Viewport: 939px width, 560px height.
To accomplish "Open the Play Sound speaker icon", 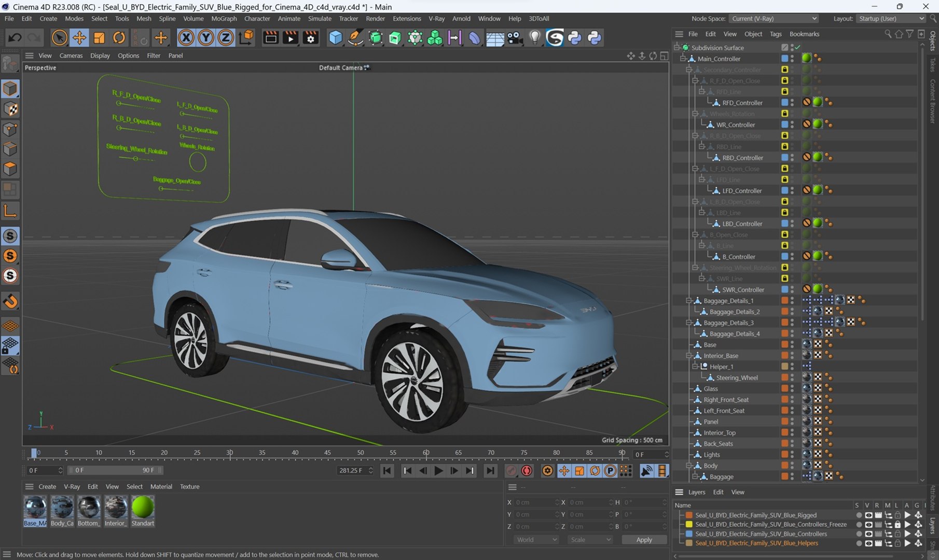I will [x=646, y=470].
